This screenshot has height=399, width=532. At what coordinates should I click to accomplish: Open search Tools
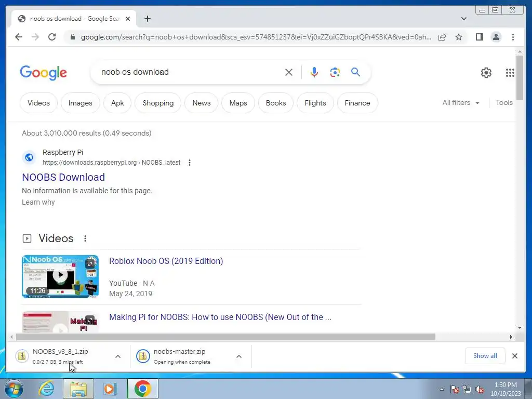pos(504,102)
